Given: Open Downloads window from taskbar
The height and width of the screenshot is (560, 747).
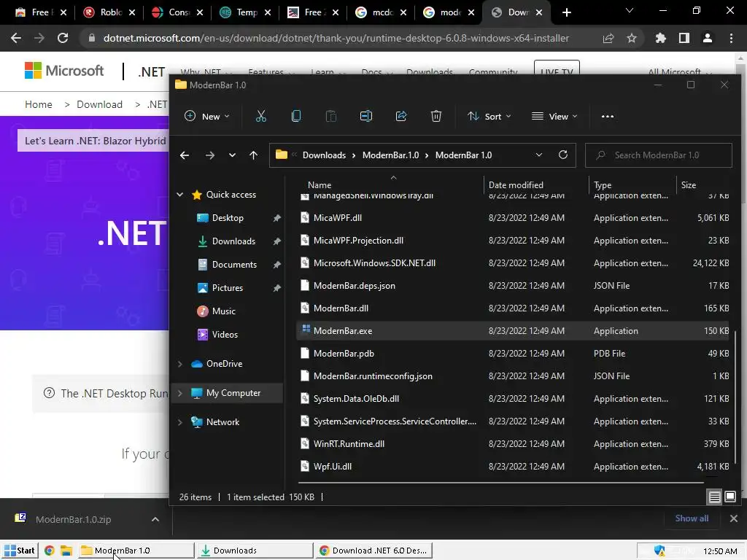Looking at the screenshot, I should coord(255,551).
